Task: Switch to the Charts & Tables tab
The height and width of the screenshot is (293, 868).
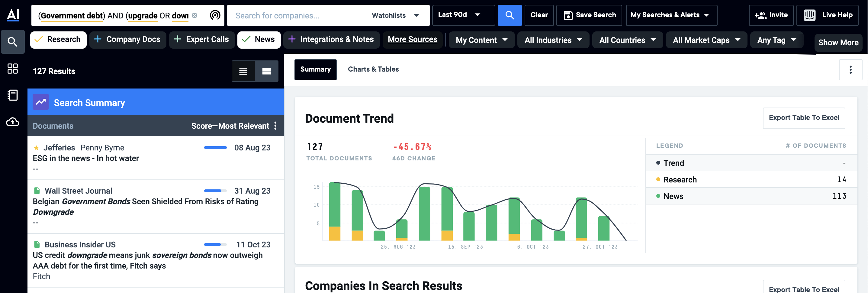Action: tap(373, 69)
